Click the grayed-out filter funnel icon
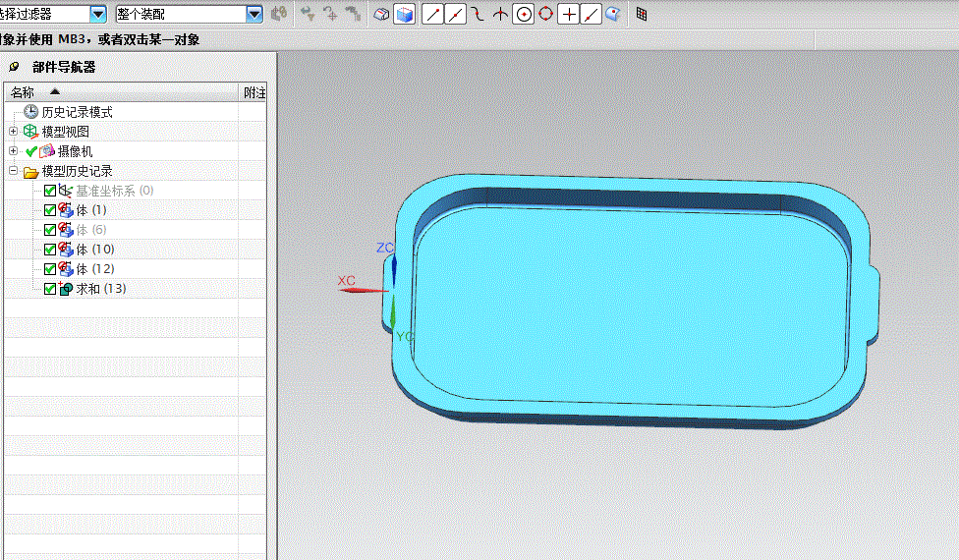The image size is (959, 560). click(x=309, y=14)
